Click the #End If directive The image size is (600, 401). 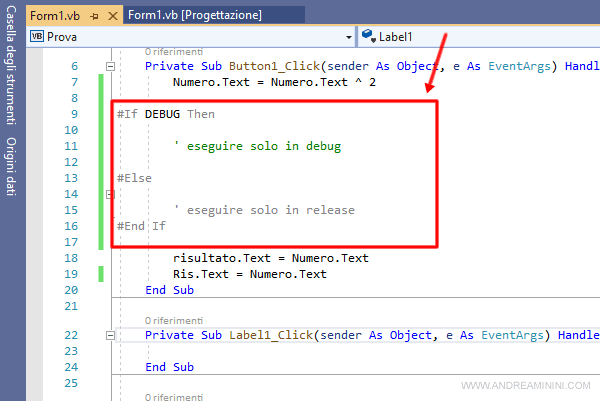141,226
